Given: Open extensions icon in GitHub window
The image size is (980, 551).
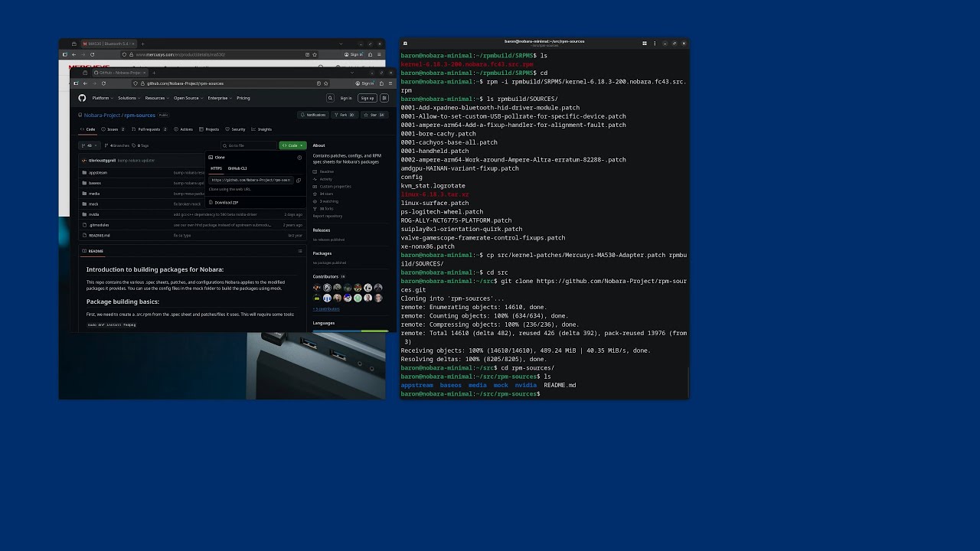Looking at the screenshot, I should coord(381,83).
